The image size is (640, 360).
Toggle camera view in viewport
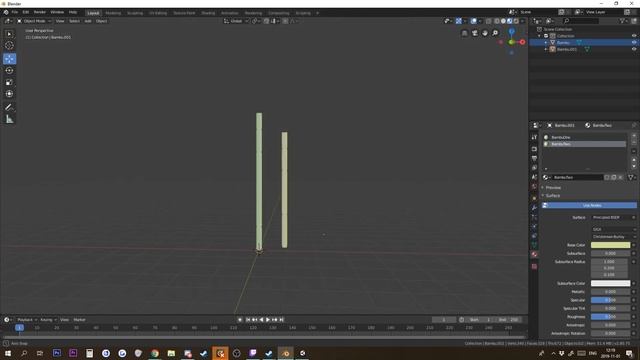(475, 33)
